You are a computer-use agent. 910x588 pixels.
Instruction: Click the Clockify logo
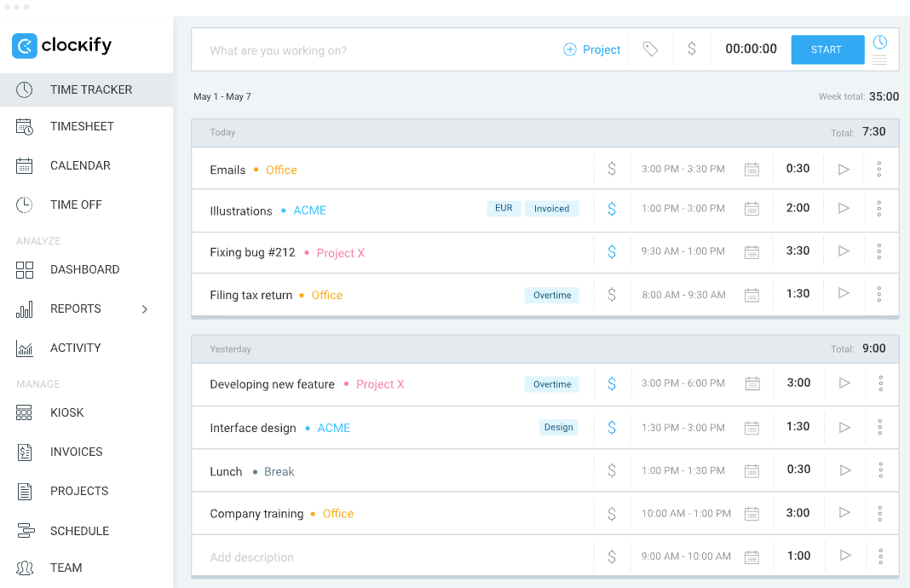[62, 45]
